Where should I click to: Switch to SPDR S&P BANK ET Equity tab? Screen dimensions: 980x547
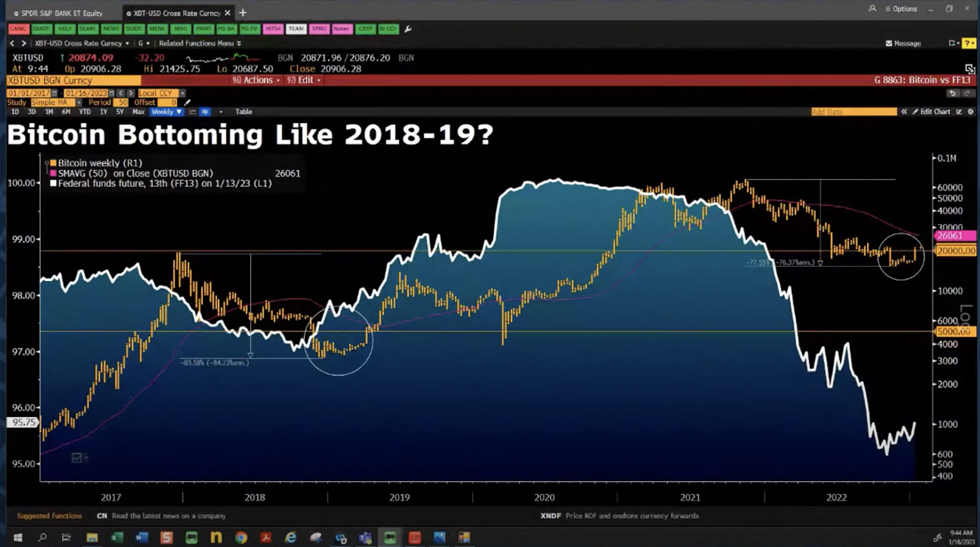click(x=58, y=13)
